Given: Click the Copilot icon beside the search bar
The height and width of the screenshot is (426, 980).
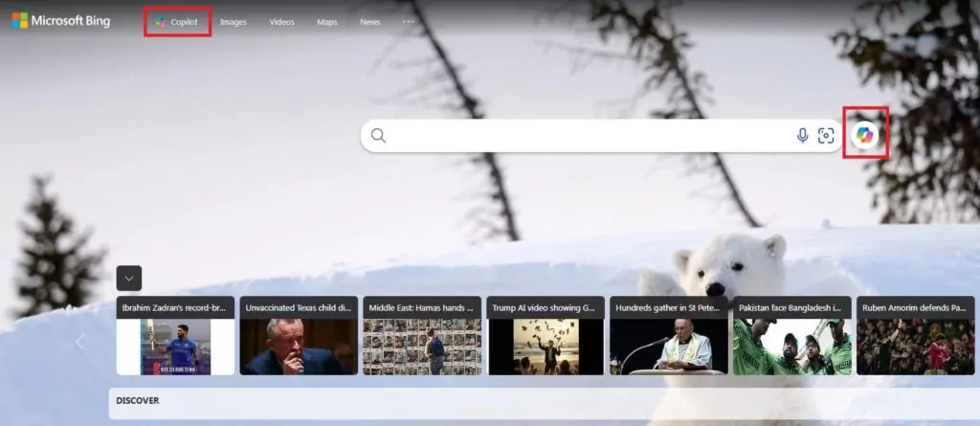Looking at the screenshot, I should 865,134.
